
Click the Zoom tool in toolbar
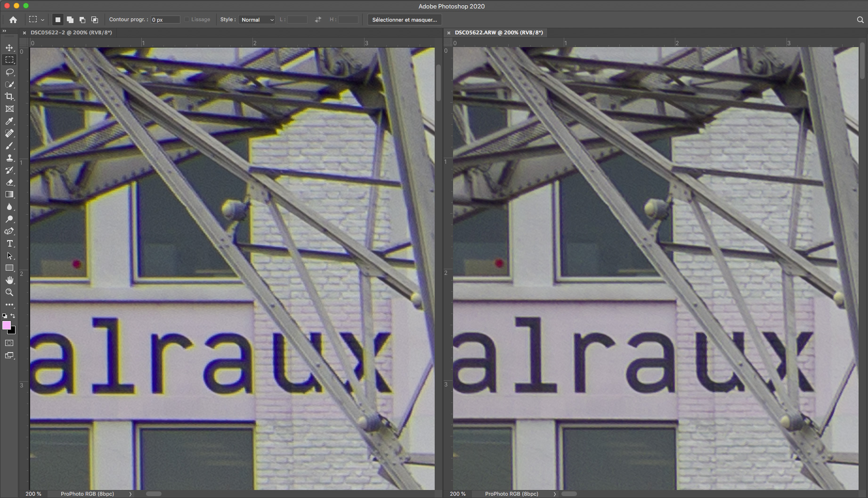9,292
